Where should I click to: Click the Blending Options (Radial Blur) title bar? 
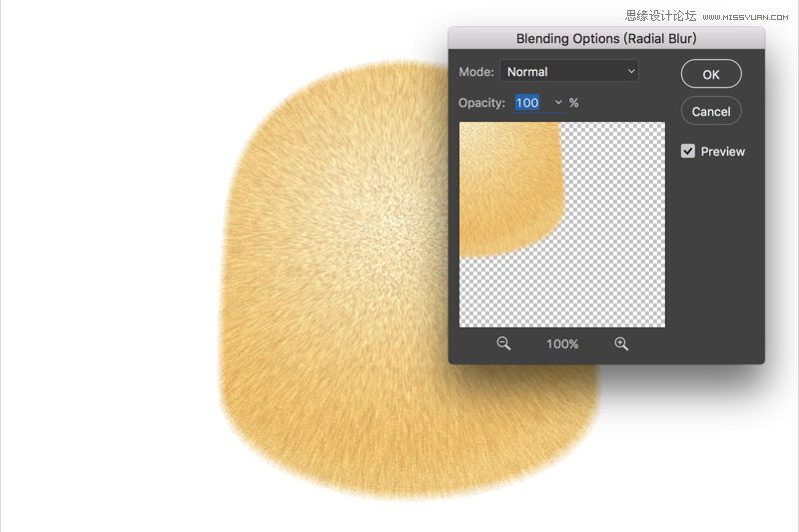[x=606, y=39]
